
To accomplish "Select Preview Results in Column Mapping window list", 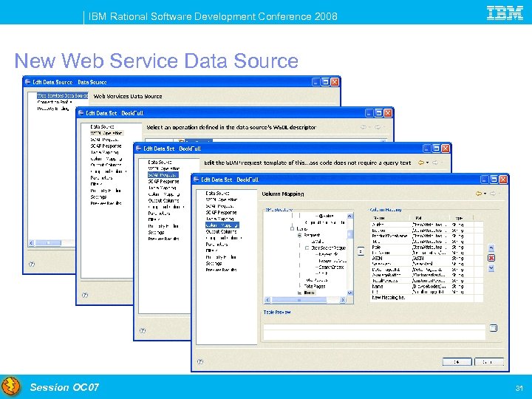I will pos(221,270).
